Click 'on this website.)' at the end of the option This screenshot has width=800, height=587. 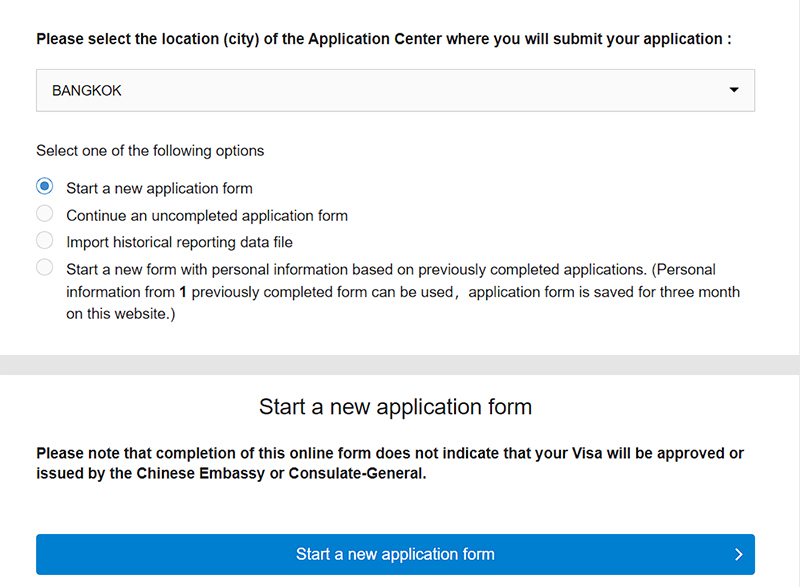(x=121, y=314)
